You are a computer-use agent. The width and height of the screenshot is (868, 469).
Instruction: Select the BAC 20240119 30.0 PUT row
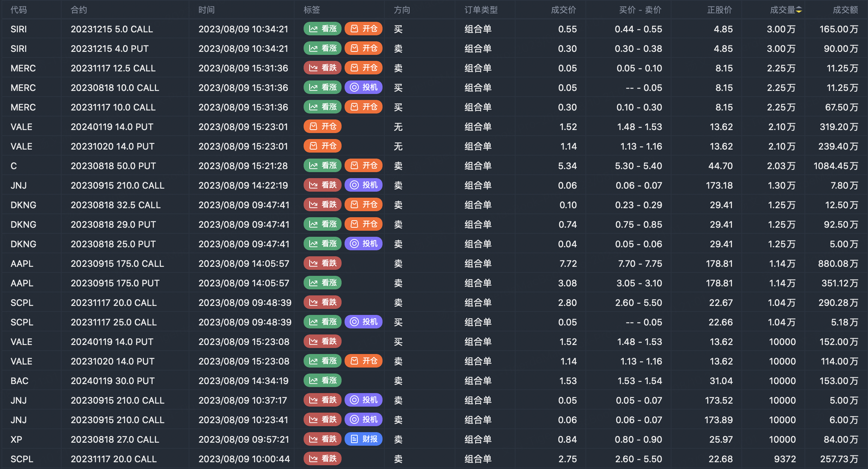tap(112, 381)
